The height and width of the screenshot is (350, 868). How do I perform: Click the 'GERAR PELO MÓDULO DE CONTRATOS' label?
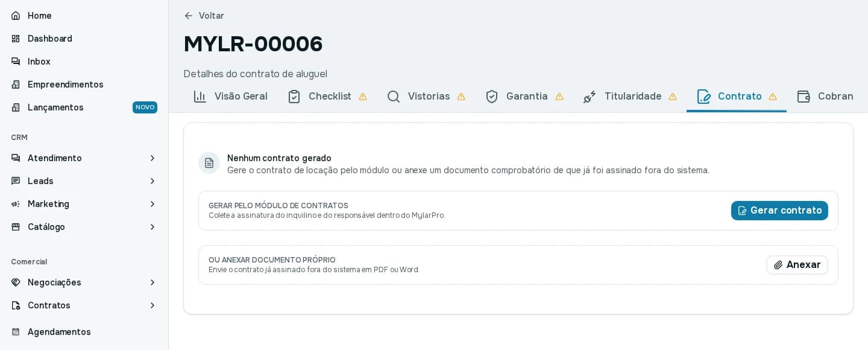(x=278, y=206)
